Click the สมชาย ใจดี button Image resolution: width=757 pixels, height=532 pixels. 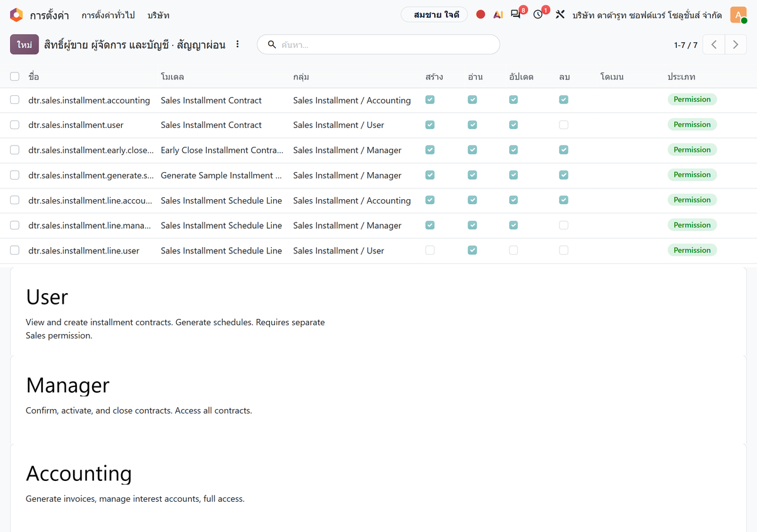pyautogui.click(x=434, y=14)
